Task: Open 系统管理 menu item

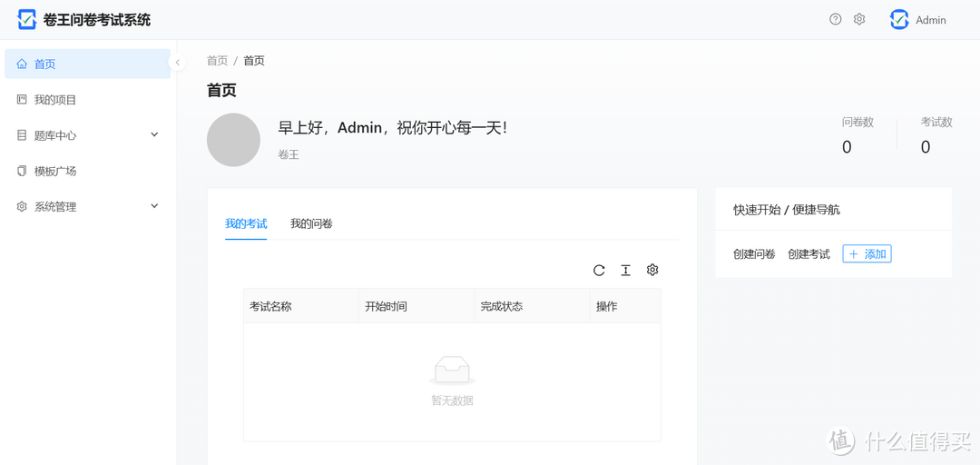Action: pos(87,206)
